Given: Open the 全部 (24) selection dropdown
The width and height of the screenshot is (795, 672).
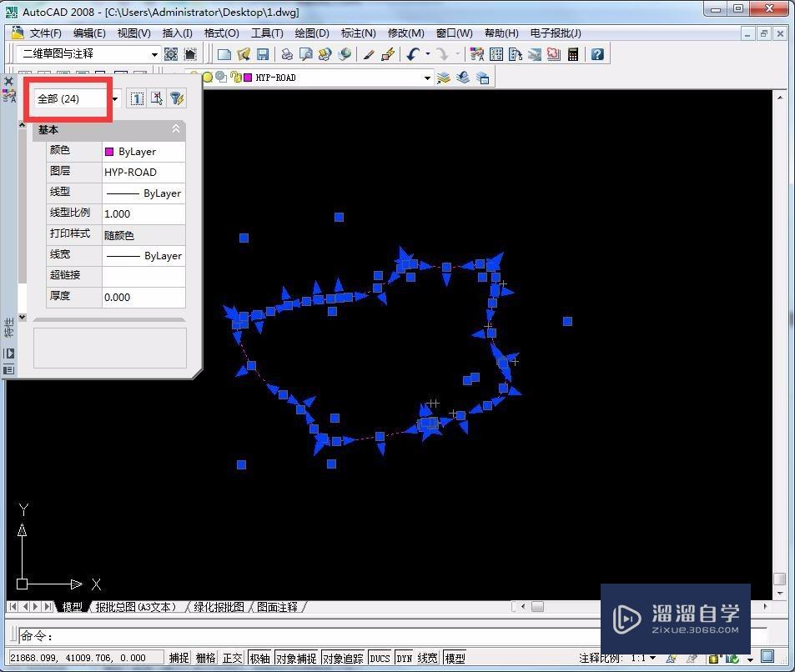Looking at the screenshot, I should 114,98.
